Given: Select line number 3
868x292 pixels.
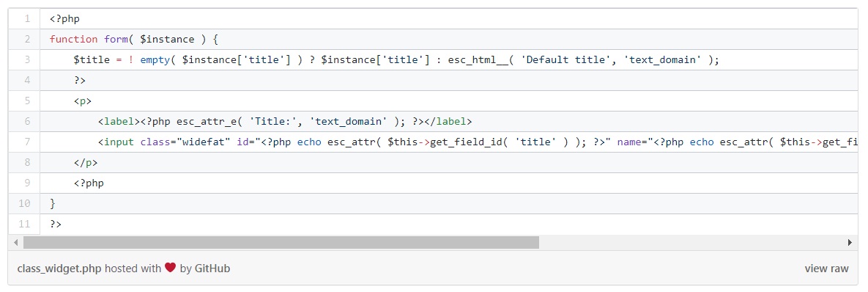Looking at the screenshot, I should [25, 60].
